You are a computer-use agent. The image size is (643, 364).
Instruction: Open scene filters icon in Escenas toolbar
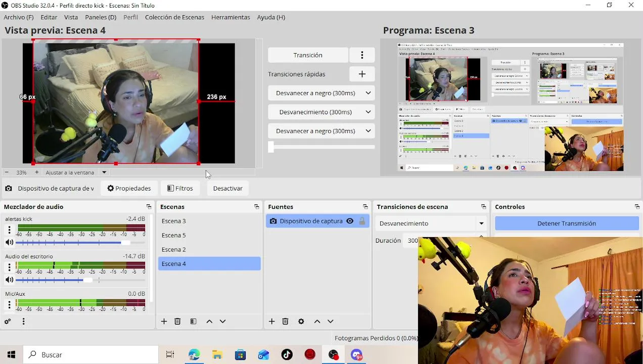point(193,322)
